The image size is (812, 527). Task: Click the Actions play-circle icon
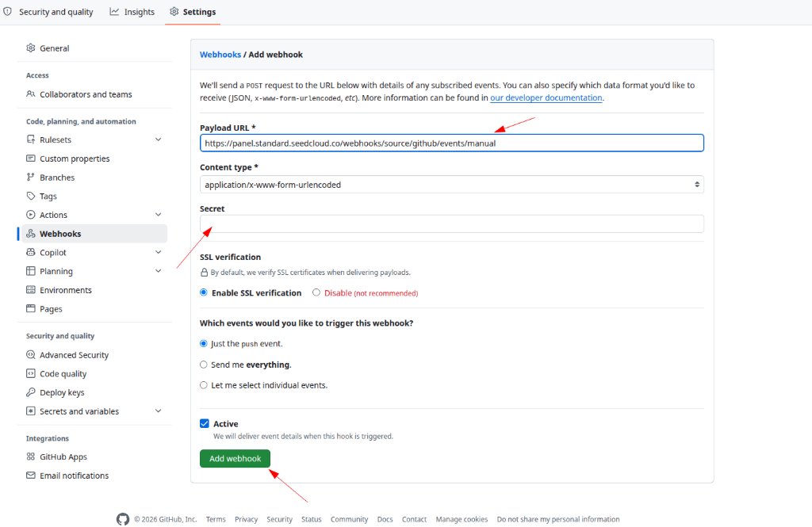point(31,215)
